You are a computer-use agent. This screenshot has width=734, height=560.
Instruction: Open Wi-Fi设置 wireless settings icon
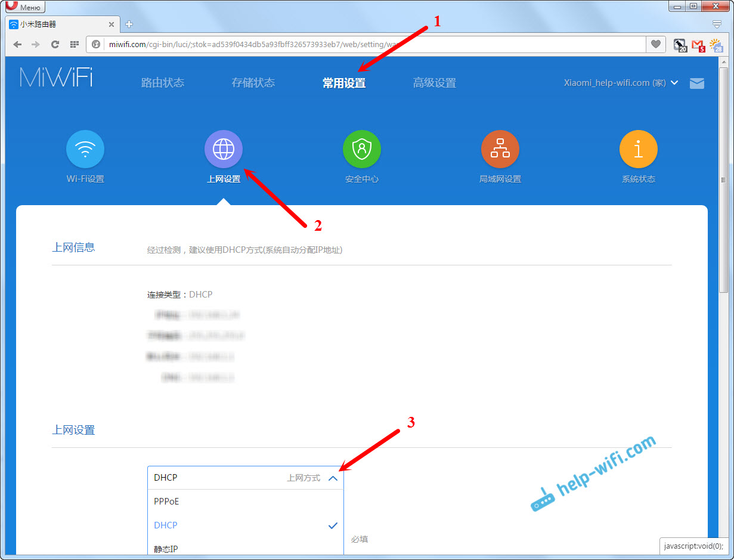(85, 148)
